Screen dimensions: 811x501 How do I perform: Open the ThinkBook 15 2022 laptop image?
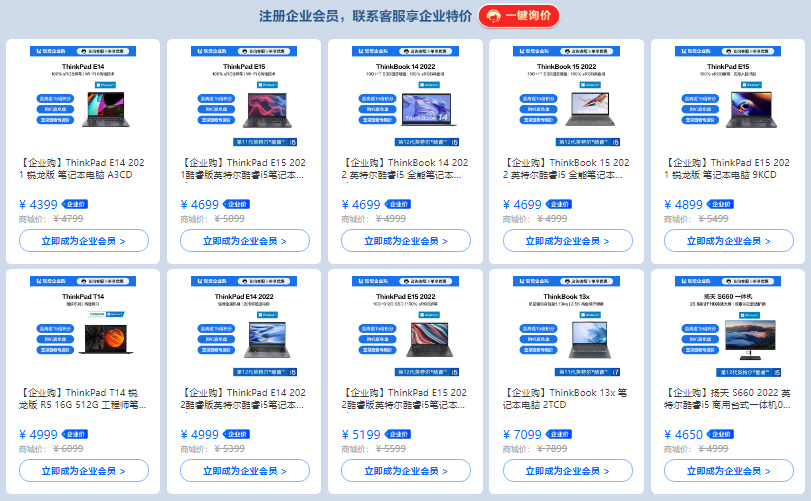[x=566, y=96]
